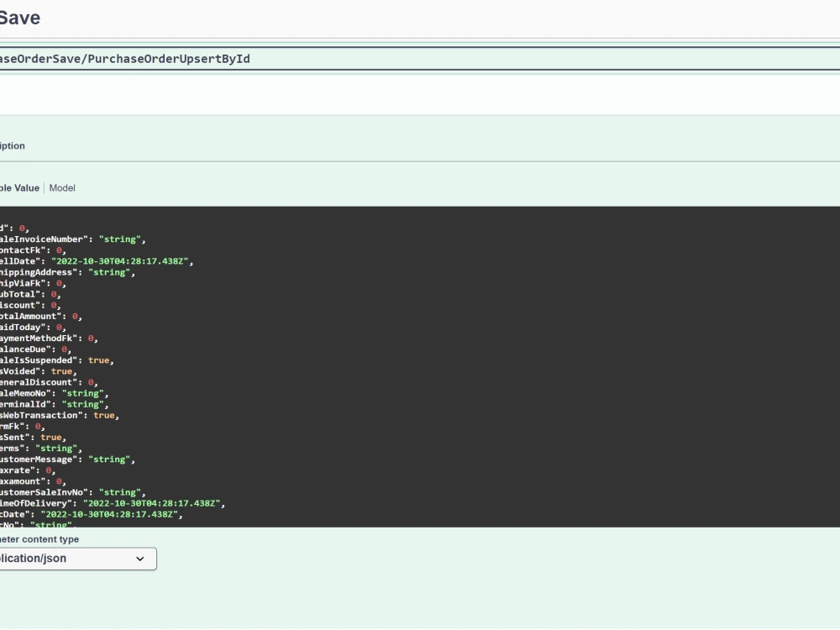This screenshot has width=840, height=630.
Task: Click the Taxrate: 0 line
Action: 28,470
